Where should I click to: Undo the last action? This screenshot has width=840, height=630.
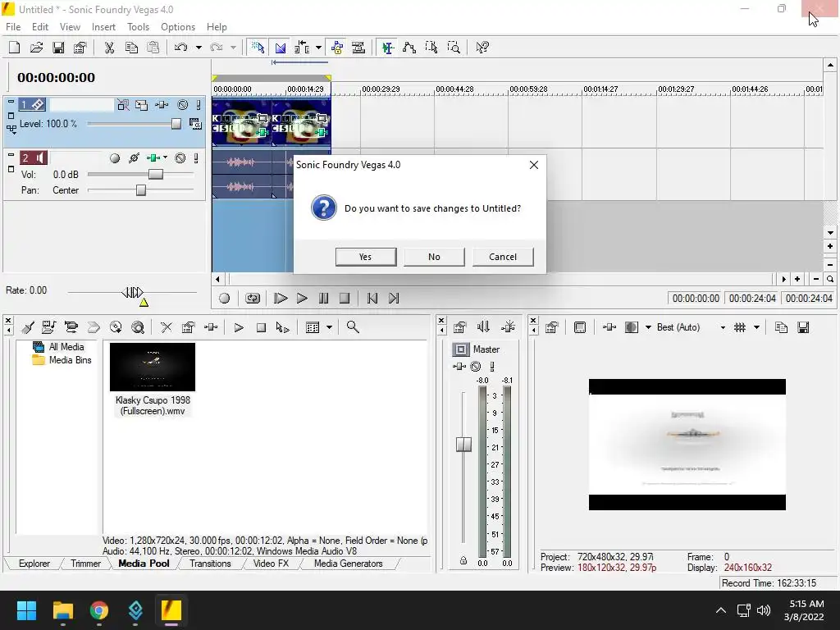pos(181,48)
